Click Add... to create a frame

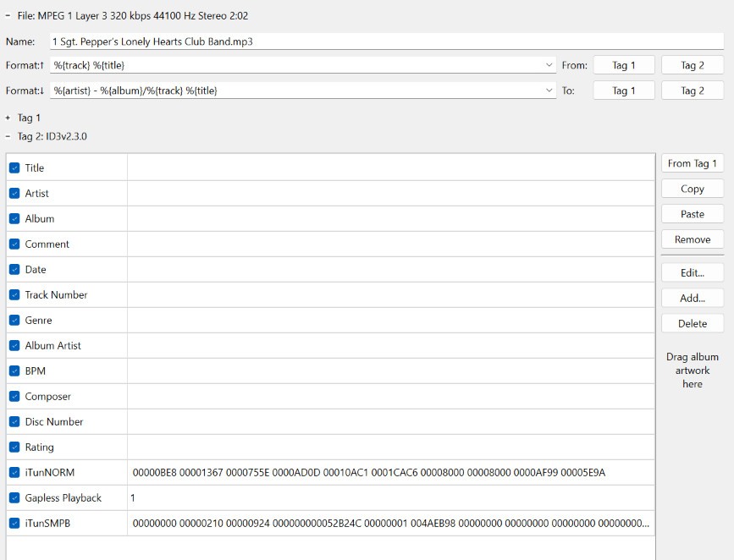(x=692, y=298)
